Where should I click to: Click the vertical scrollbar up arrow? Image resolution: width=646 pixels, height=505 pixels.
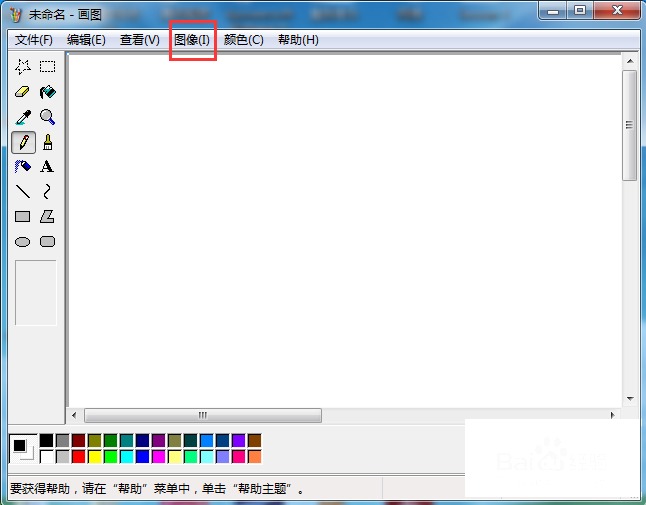coord(630,61)
